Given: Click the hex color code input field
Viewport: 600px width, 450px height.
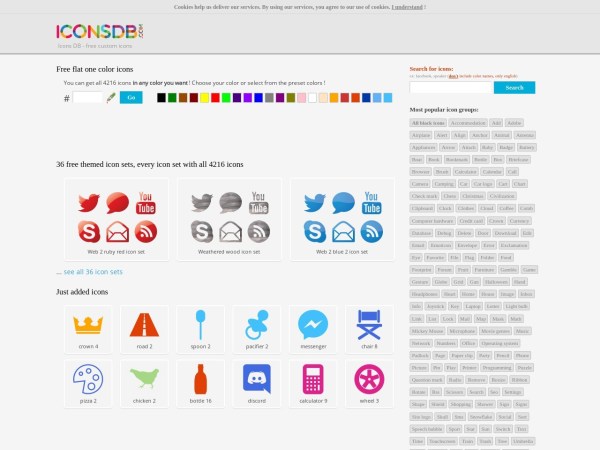Looking at the screenshot, I should (x=88, y=98).
